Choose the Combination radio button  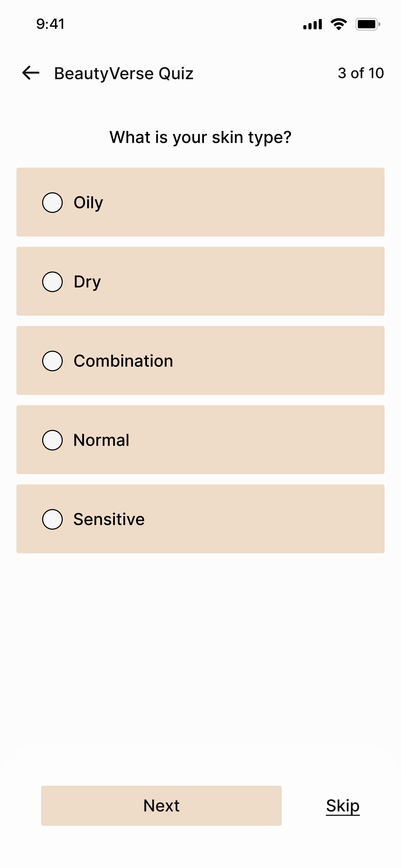pos(52,361)
